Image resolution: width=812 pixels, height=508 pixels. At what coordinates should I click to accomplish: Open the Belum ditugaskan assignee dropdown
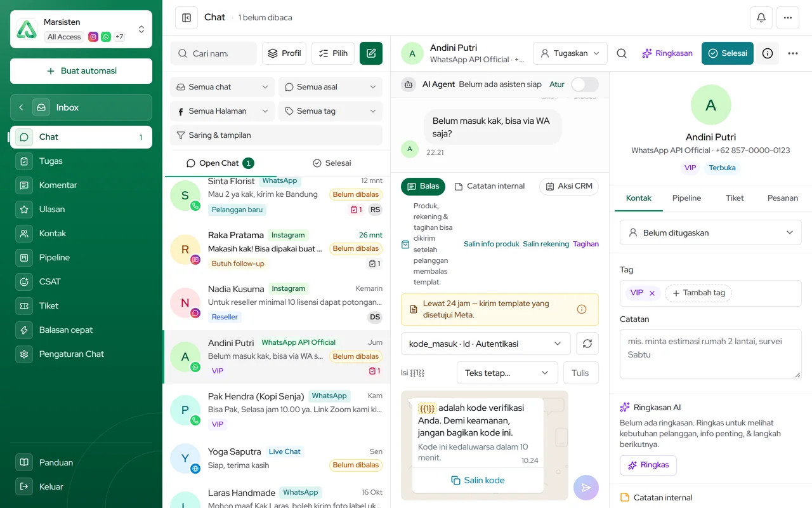tap(710, 232)
